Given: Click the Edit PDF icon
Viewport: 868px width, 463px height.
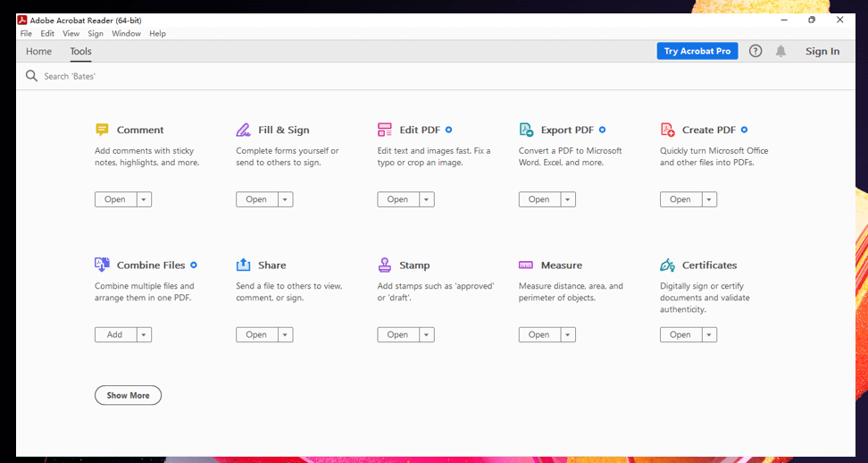Looking at the screenshot, I should [385, 130].
